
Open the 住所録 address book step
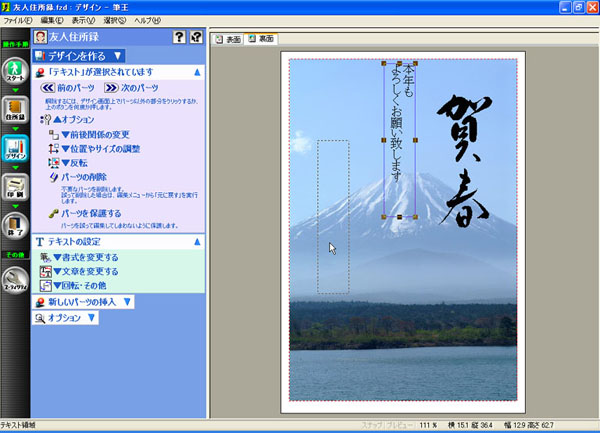[15, 112]
